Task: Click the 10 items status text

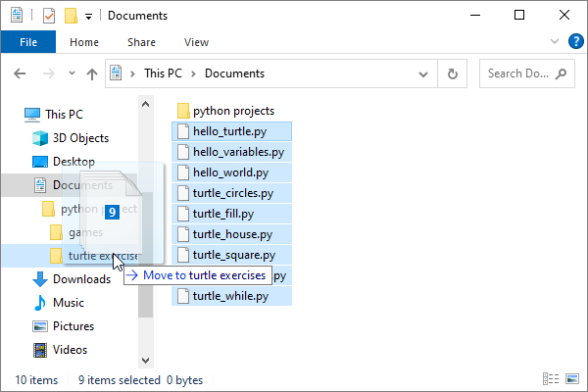Action: pyautogui.click(x=36, y=380)
